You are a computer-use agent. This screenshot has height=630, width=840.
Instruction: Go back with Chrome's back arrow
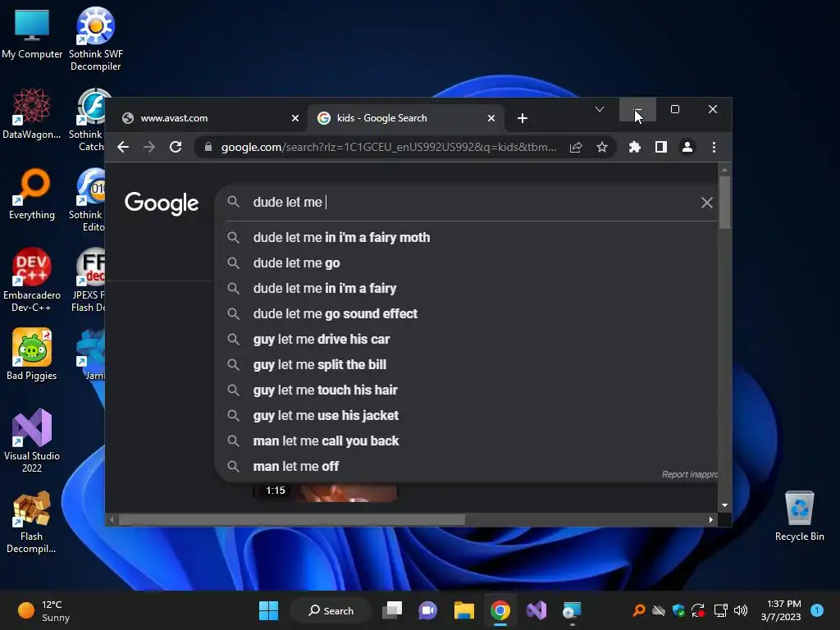tap(123, 147)
